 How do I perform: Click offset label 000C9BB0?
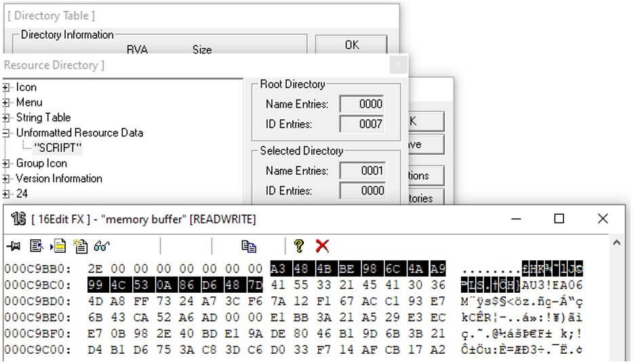tap(37, 269)
